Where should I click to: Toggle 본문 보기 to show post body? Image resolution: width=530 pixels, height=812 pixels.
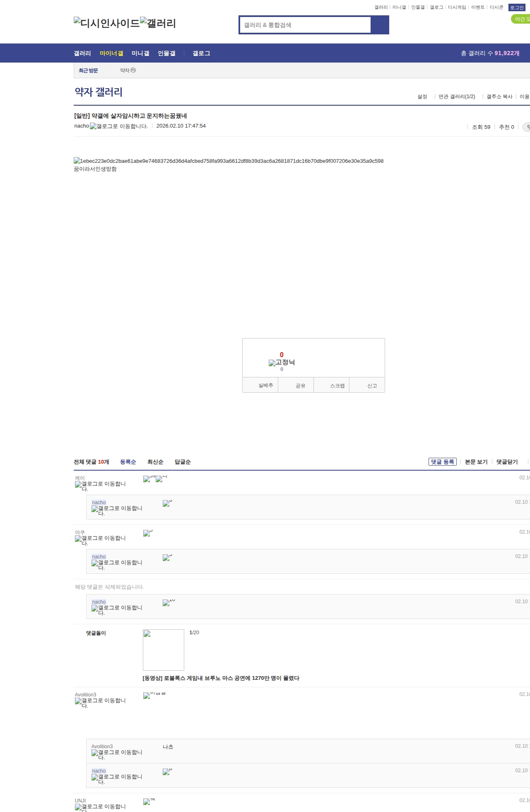pyautogui.click(x=476, y=462)
